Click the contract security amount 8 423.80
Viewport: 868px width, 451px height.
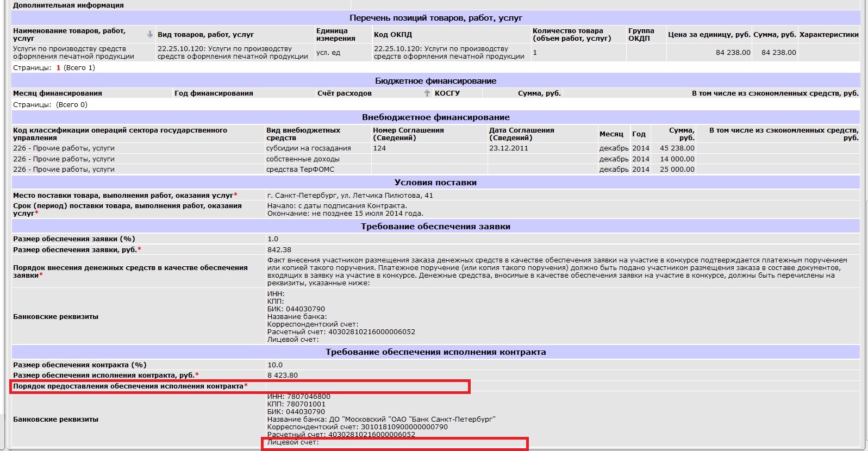[x=283, y=375]
